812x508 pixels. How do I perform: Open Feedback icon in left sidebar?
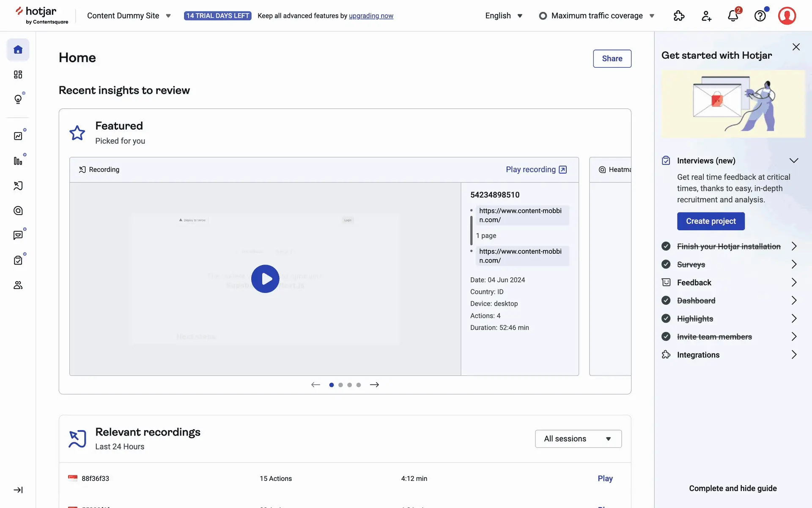(x=18, y=235)
